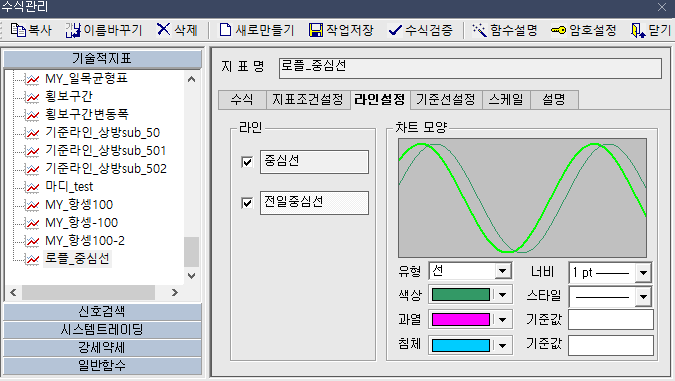
Task: Click the 과열 기준값 input field
Action: [x=611, y=320]
